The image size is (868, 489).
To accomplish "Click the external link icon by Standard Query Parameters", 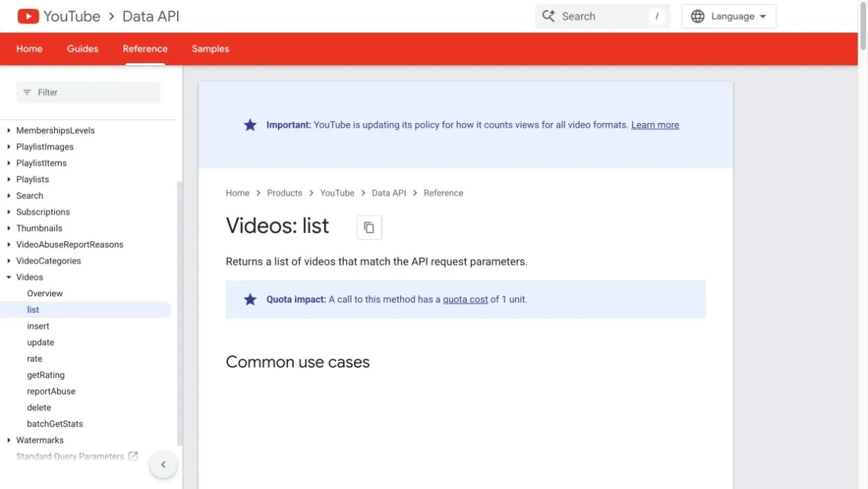I will (x=133, y=456).
